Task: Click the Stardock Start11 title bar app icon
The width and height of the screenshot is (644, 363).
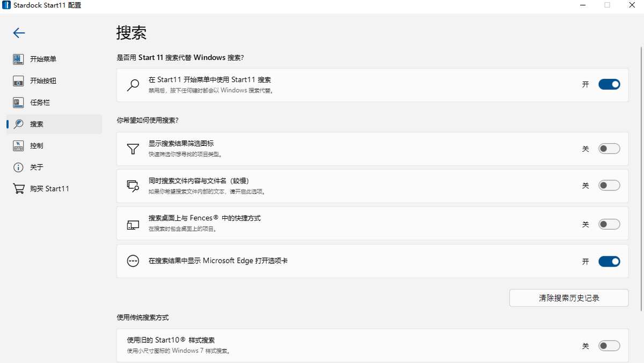Action: [7, 5]
